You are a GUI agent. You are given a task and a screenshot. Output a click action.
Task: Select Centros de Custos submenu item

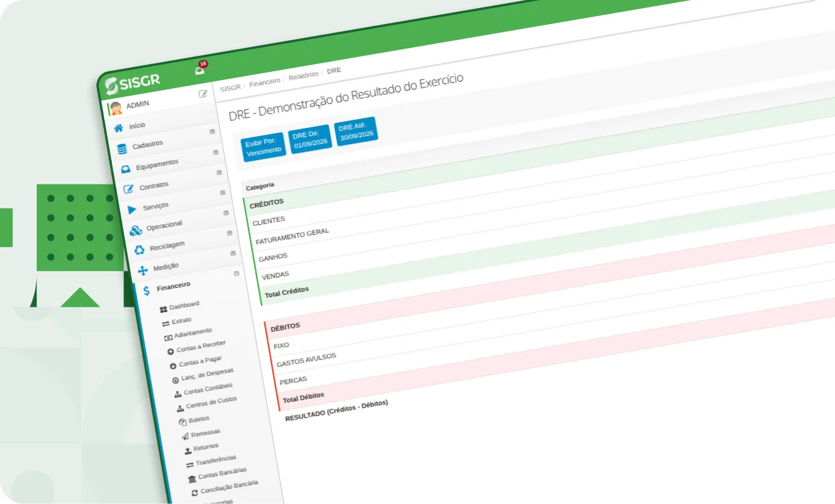click(x=212, y=403)
